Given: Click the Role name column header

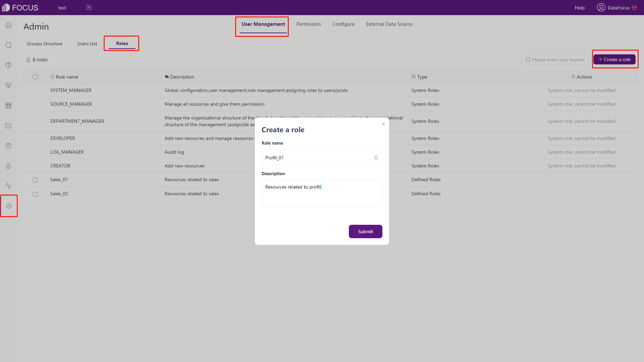Looking at the screenshot, I should click(64, 77).
